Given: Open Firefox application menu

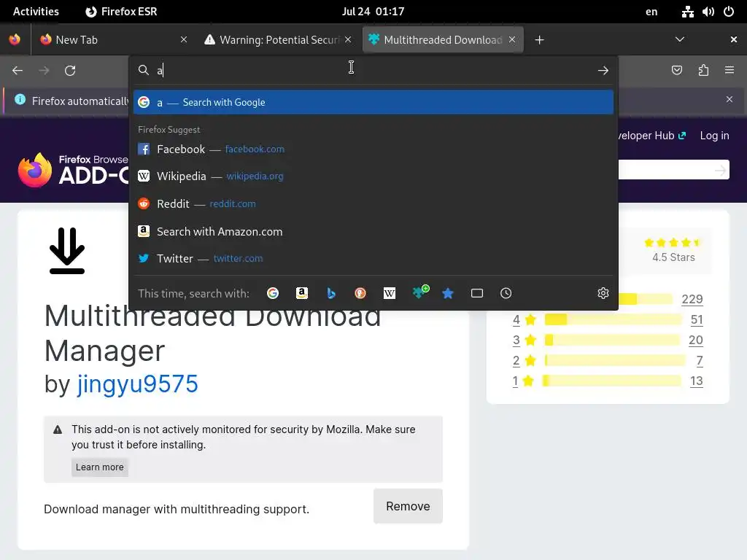Looking at the screenshot, I should [x=729, y=71].
